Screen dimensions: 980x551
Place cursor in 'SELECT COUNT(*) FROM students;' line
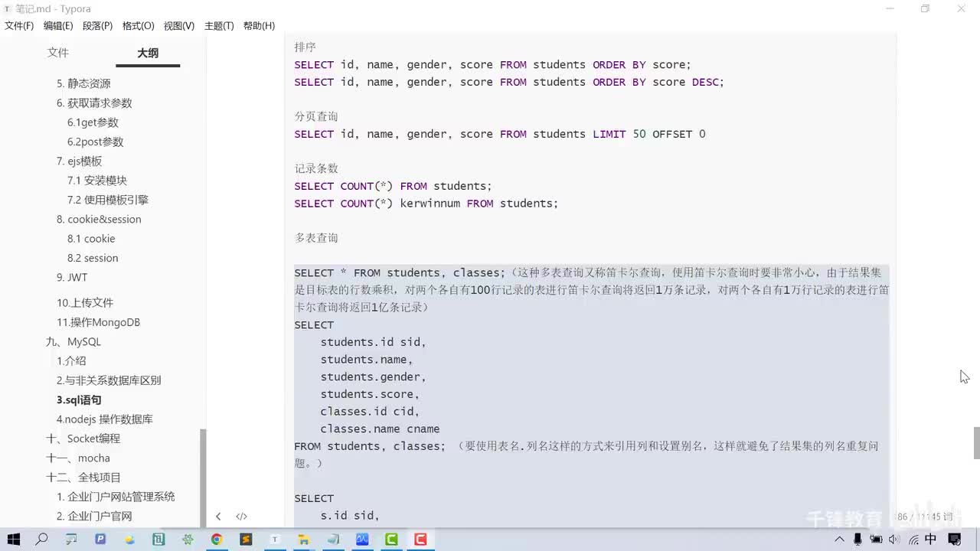coord(393,186)
